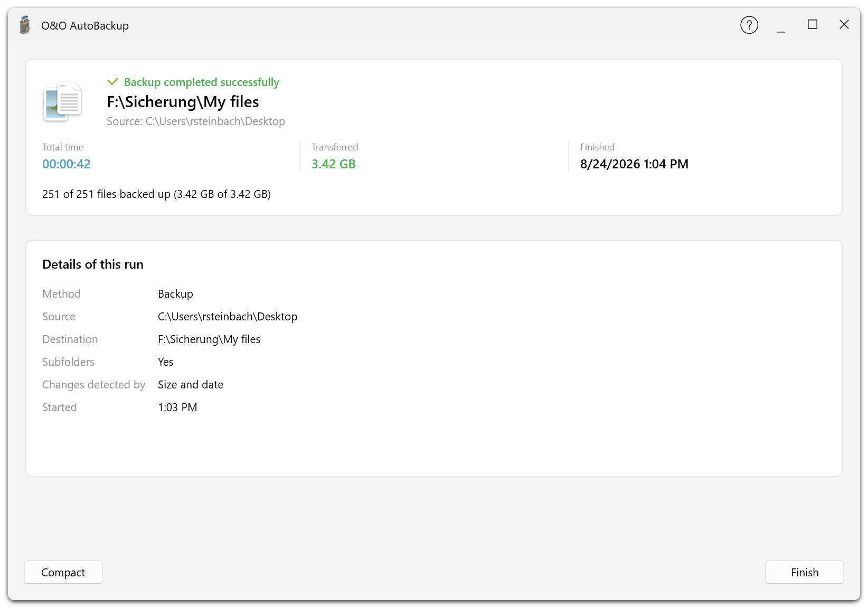Click the green success checkmark icon

[112, 82]
